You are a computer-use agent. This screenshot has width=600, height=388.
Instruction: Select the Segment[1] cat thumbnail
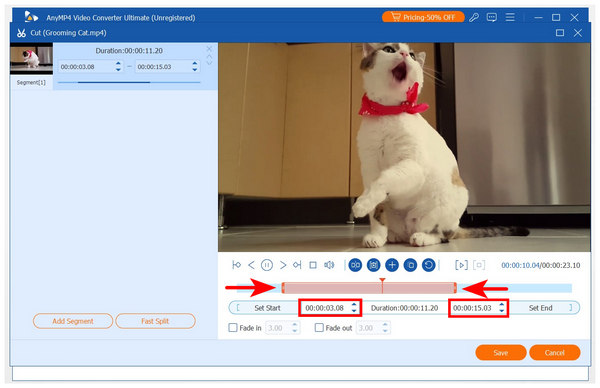coord(31,60)
